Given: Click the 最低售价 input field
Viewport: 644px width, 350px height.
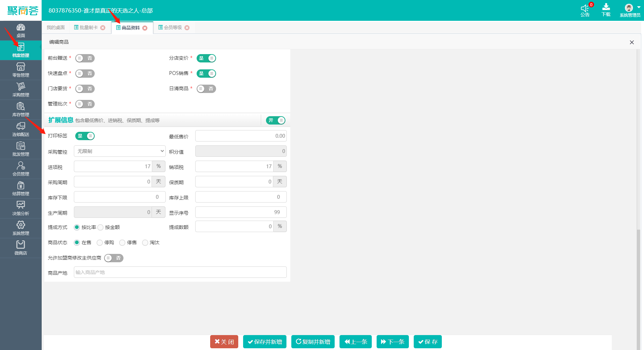Looking at the screenshot, I should [241, 136].
